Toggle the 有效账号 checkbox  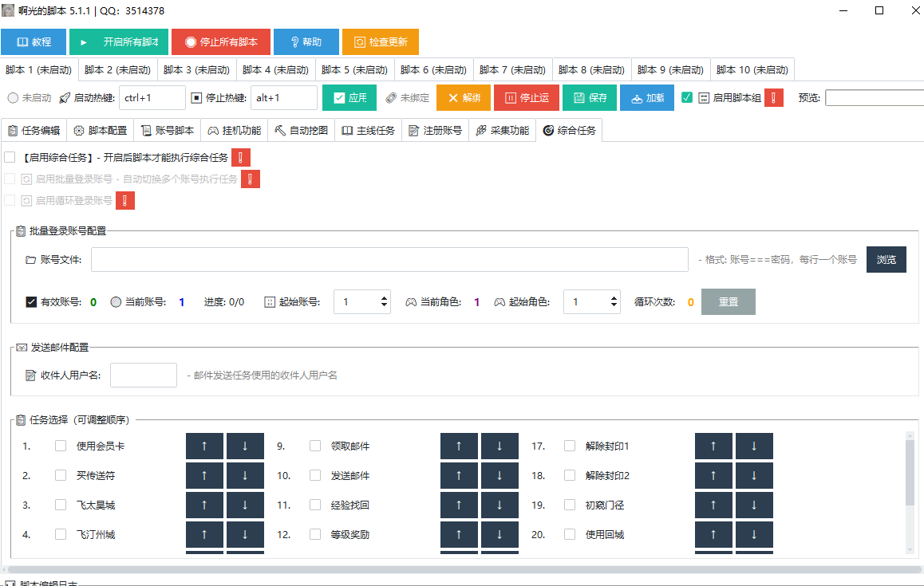click(31, 302)
